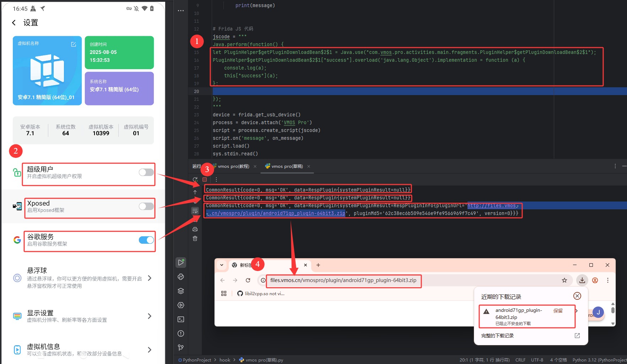This screenshot has width=627, height=364.
Task: Edit the virtual machine name
Action: [x=74, y=44]
